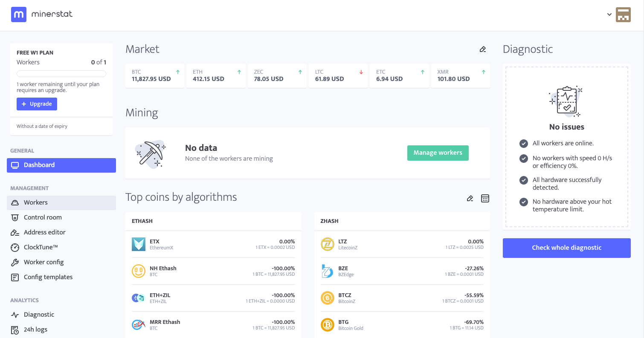Open the calculator icon beside Top coins

485,198
